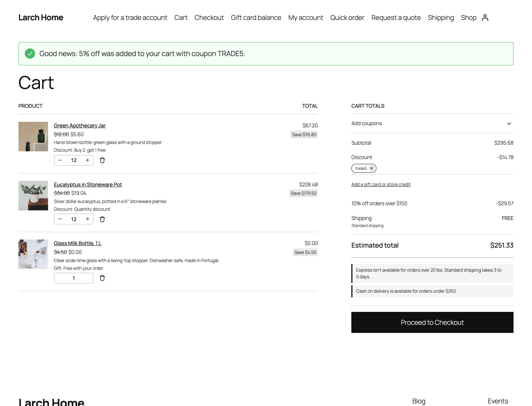Decrease Green Apothecary Jar quantity with minus
Screen dimensions: 532x406
[x=60, y=160]
